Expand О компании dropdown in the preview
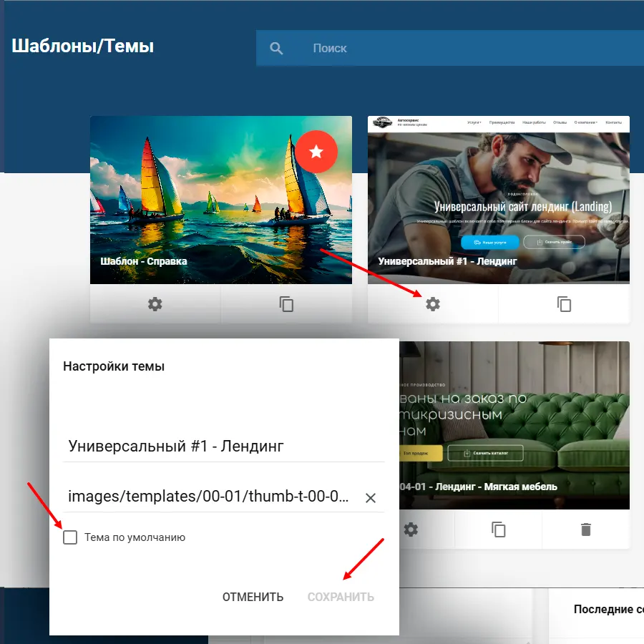This screenshot has height=644, width=644. 586,122
